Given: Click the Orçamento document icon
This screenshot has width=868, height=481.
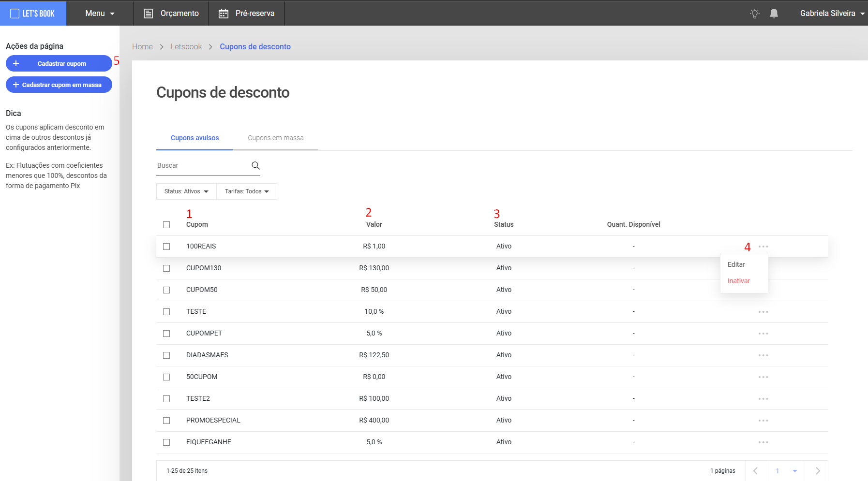Looking at the screenshot, I should (x=149, y=14).
